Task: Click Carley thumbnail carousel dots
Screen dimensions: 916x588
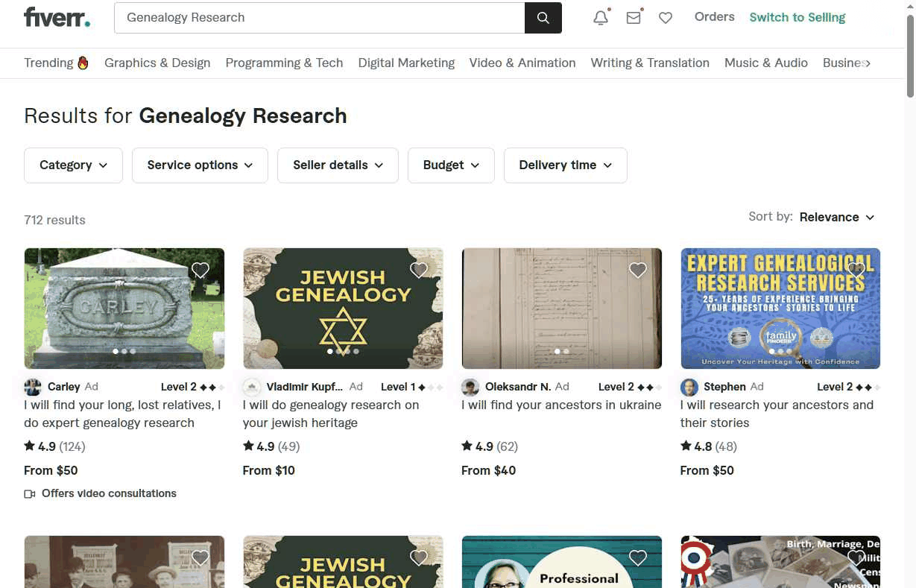Action: click(x=124, y=351)
